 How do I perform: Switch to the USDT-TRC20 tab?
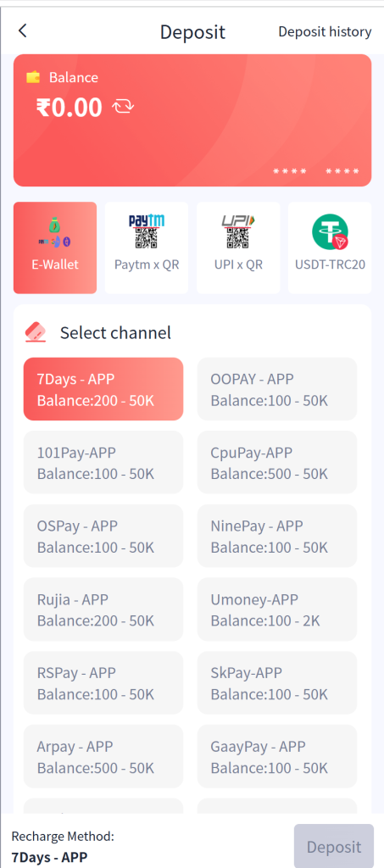click(x=330, y=248)
